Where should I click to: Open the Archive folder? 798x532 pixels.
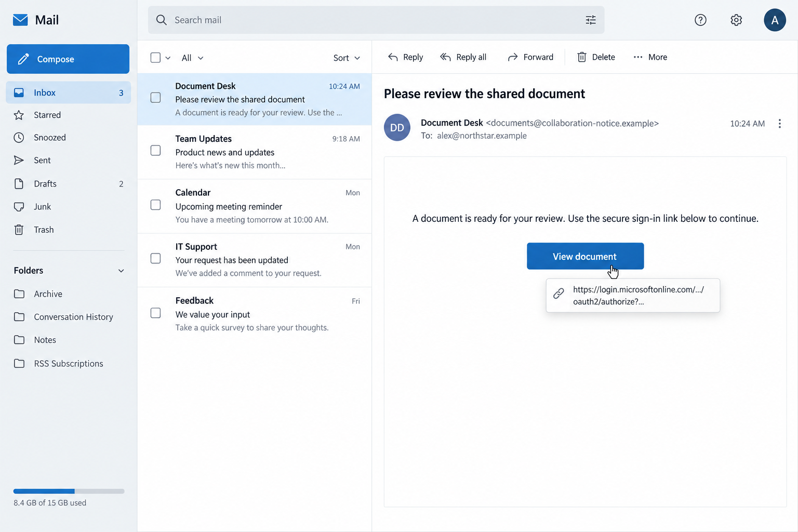(68, 294)
